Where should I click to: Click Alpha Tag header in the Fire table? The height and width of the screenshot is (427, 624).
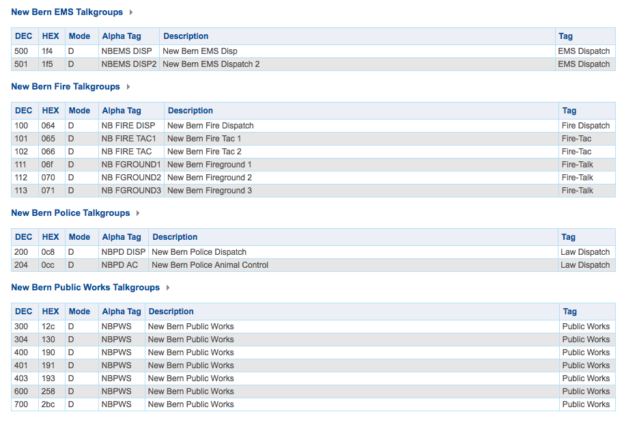click(121, 110)
